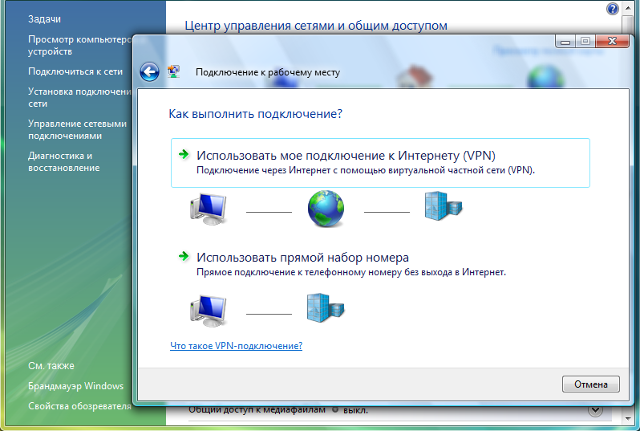Maximize the connection wizard window
Viewport: 640px width, 431px height.
[x=585, y=41]
